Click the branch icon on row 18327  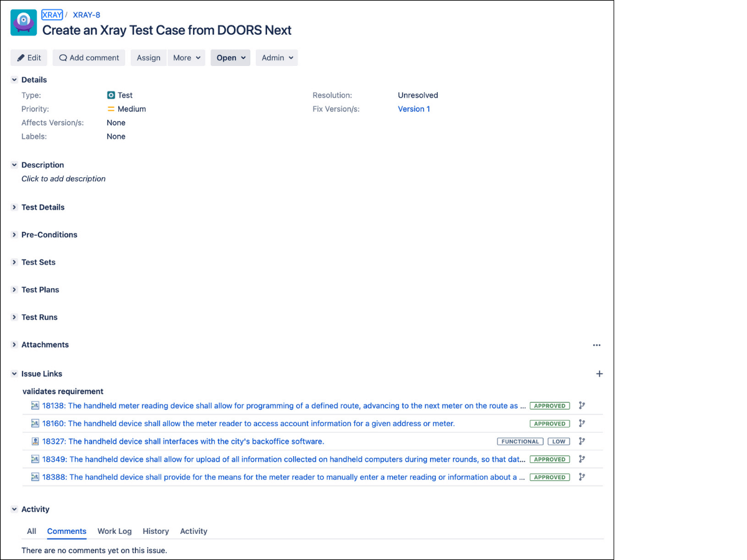pos(582,441)
